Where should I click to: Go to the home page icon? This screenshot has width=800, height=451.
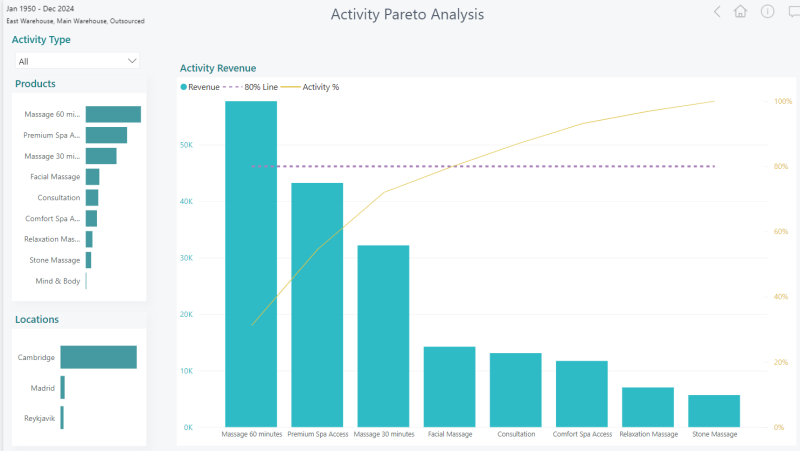tap(740, 11)
